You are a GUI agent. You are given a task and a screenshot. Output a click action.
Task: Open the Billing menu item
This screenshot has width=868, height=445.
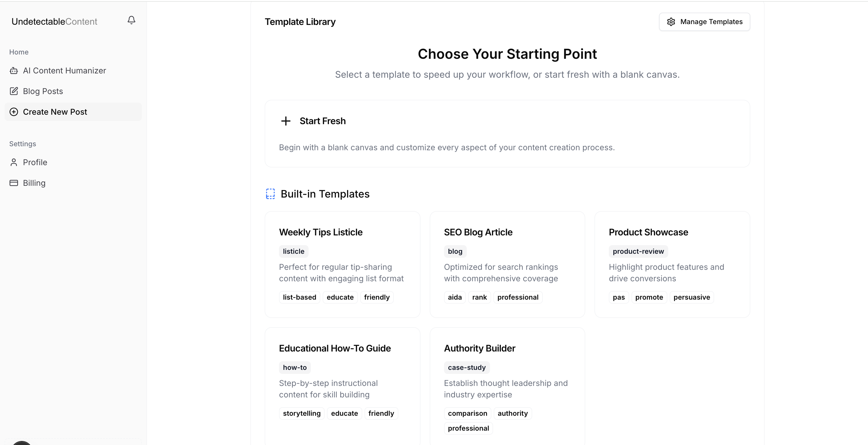(34, 183)
